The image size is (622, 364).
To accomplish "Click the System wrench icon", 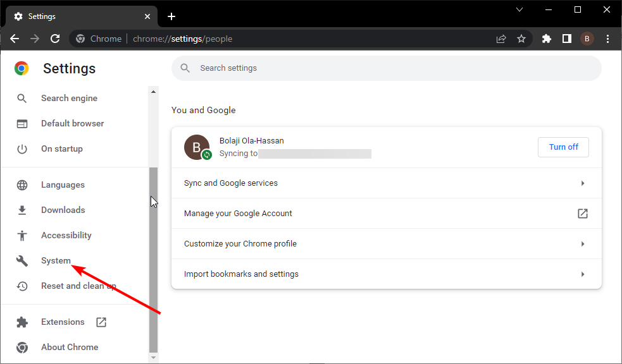I will click(x=22, y=260).
